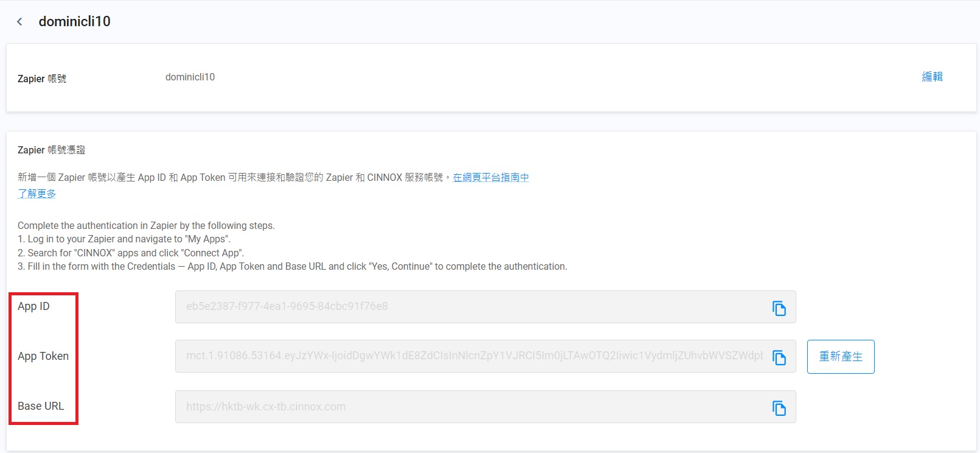The width and height of the screenshot is (980, 453).
Task: Click the App ID label
Action: coord(33,306)
